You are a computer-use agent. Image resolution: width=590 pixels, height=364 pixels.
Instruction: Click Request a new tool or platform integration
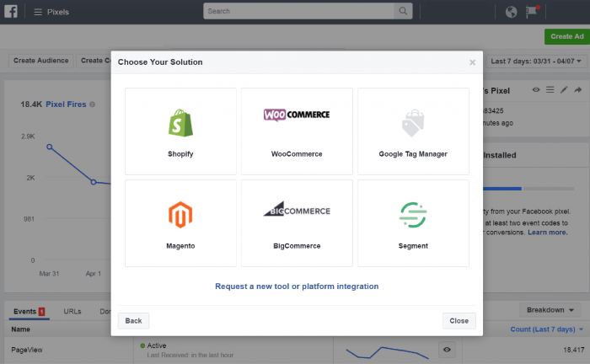(x=297, y=286)
